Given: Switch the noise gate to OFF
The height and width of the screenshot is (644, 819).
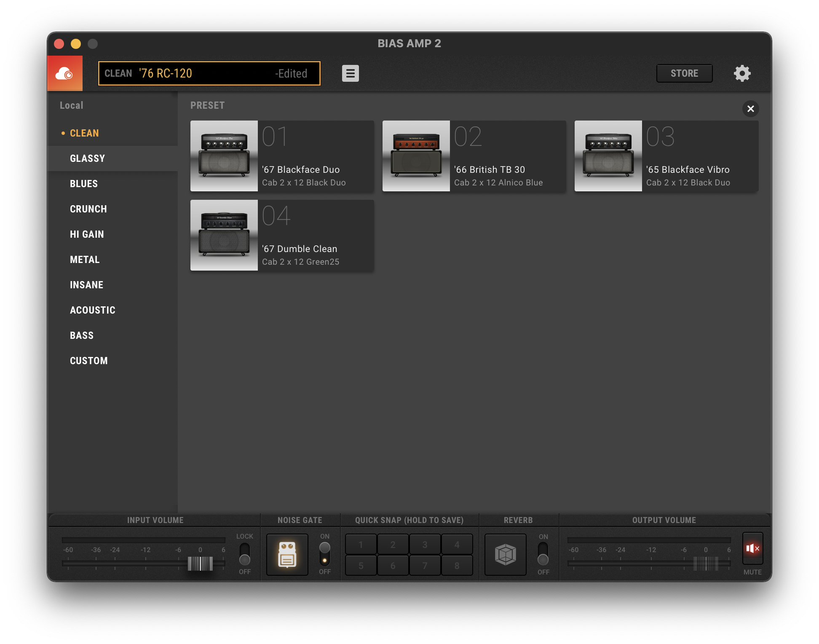Looking at the screenshot, I should coord(324,561).
